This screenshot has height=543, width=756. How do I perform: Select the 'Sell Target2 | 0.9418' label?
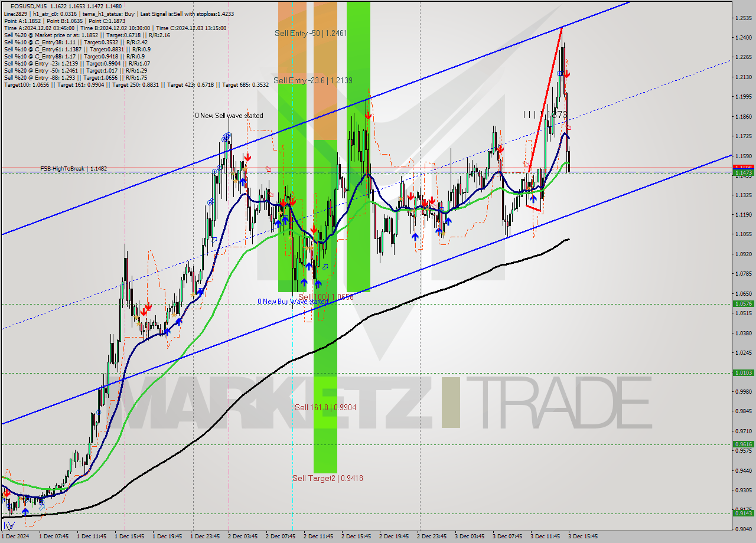328,478
